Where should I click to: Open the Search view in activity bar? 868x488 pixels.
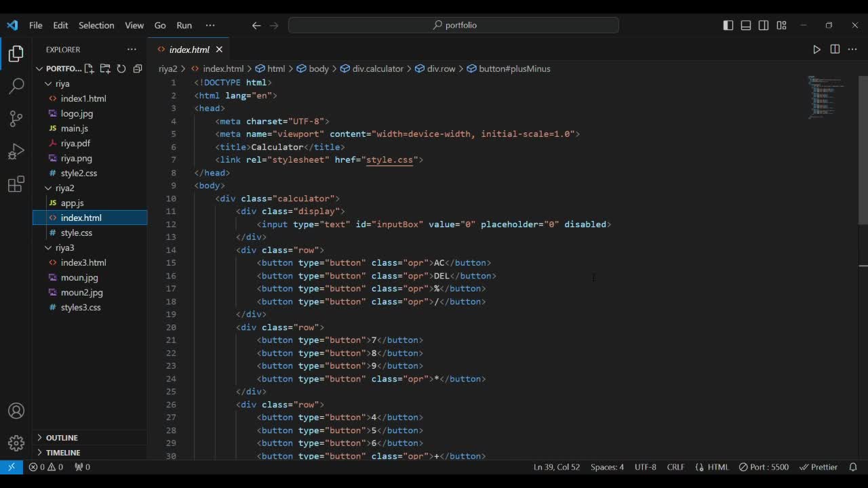point(16,86)
